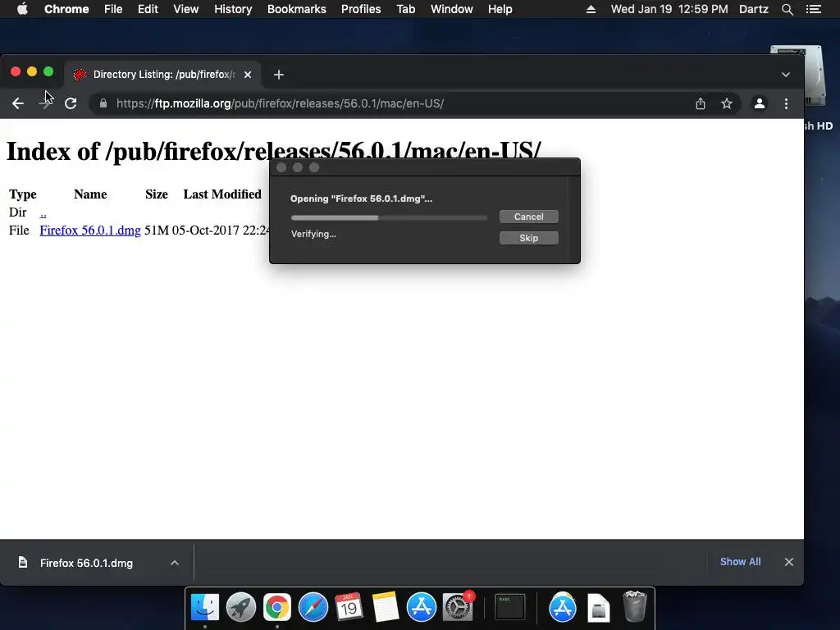
Task: Open Safari from the Dock
Action: coord(313,608)
